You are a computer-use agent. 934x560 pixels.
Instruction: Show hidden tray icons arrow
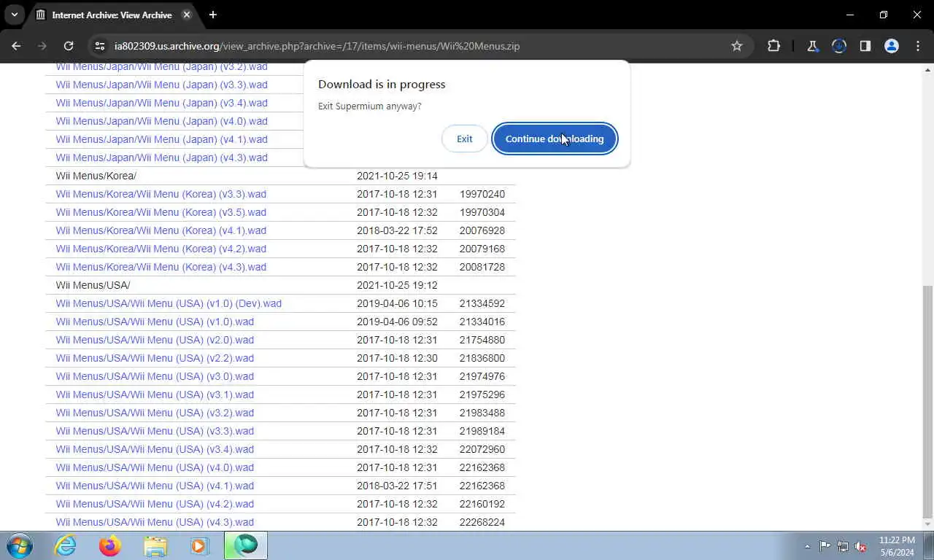[x=807, y=546]
